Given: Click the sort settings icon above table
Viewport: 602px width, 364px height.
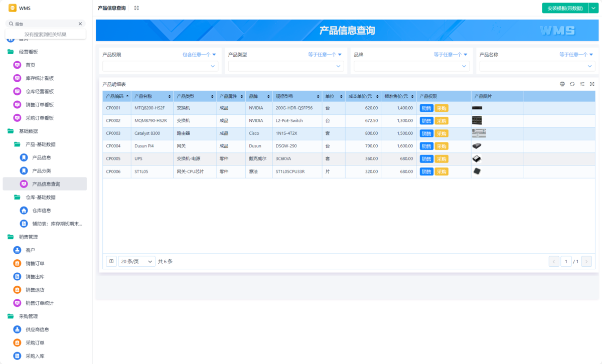Looking at the screenshot, I should point(582,84).
